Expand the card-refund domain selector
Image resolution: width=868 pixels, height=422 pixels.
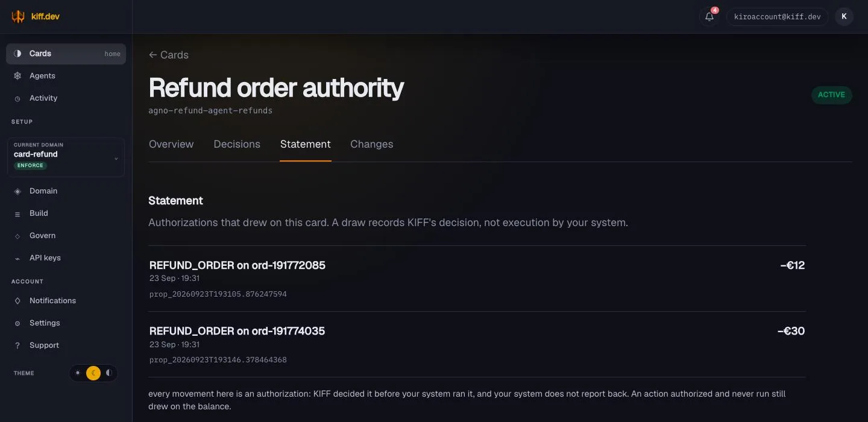(66, 157)
